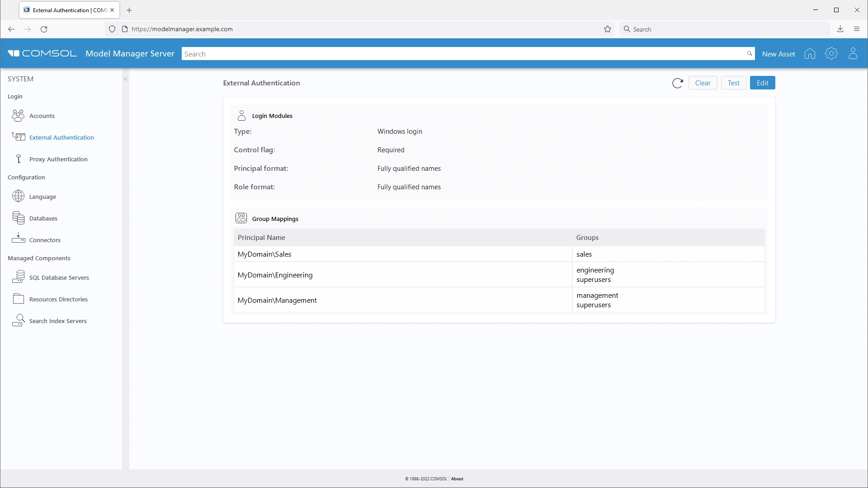
Task: Click the Language globe icon
Action: (18, 196)
